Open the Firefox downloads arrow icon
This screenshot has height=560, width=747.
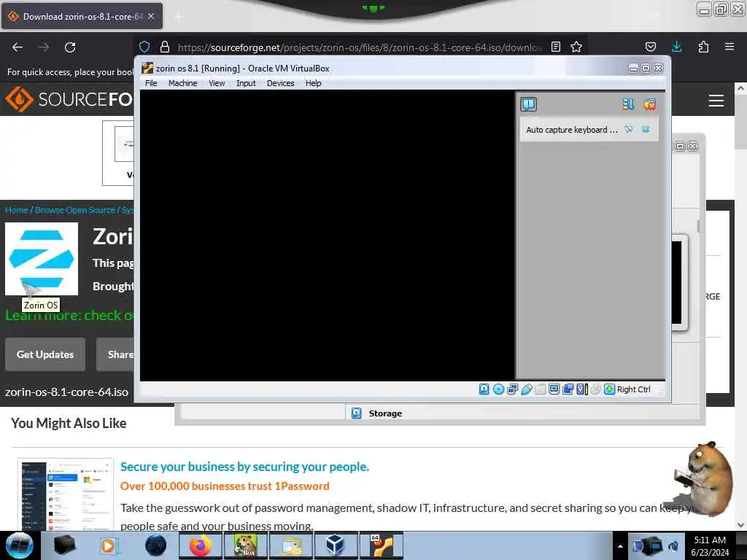tap(676, 47)
